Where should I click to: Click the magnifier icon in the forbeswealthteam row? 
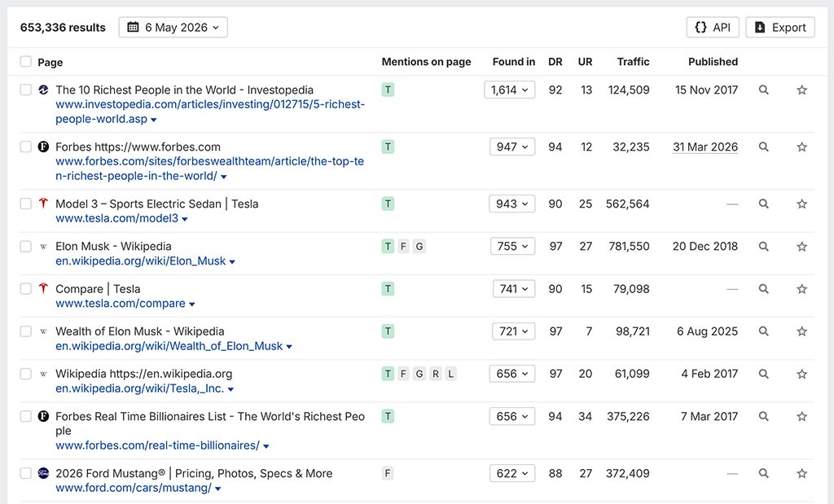pyautogui.click(x=763, y=147)
